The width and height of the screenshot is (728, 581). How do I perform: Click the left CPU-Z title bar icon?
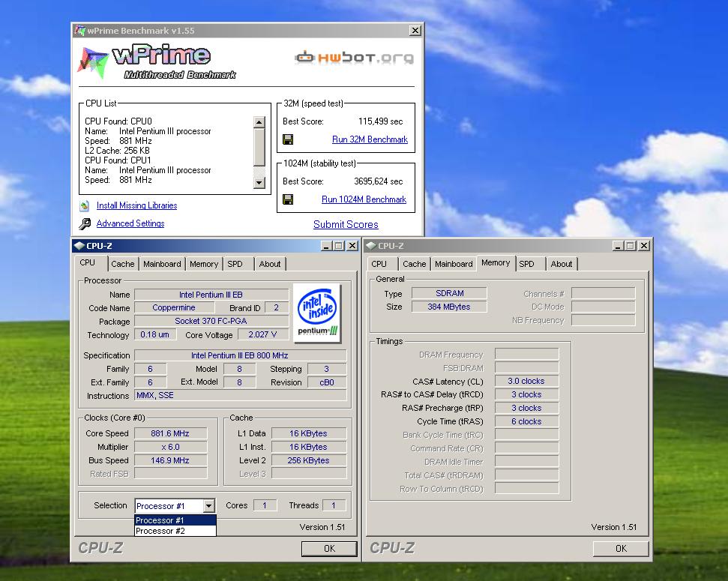79,246
